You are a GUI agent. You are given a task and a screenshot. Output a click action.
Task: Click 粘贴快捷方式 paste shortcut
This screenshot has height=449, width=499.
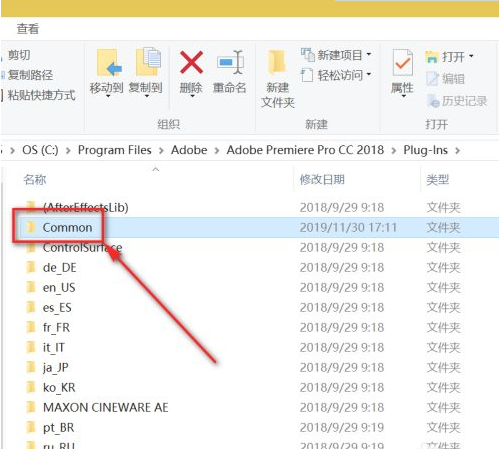click(x=41, y=95)
